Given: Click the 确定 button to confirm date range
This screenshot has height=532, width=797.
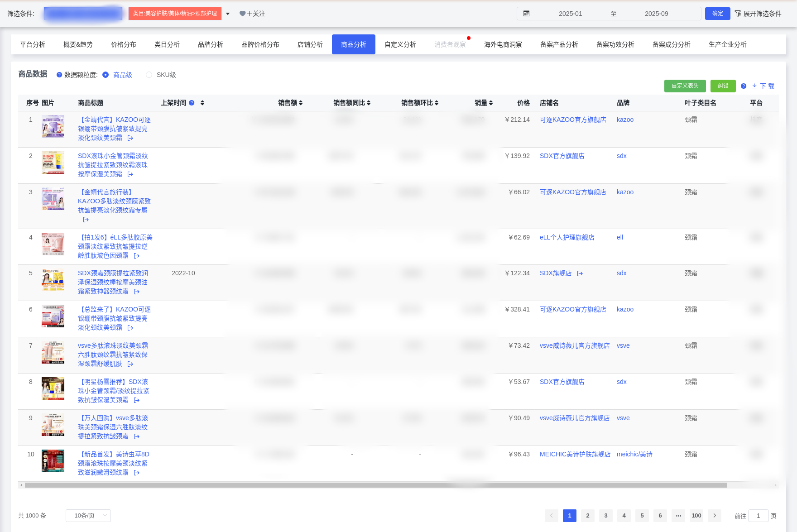Looking at the screenshot, I should pos(717,14).
